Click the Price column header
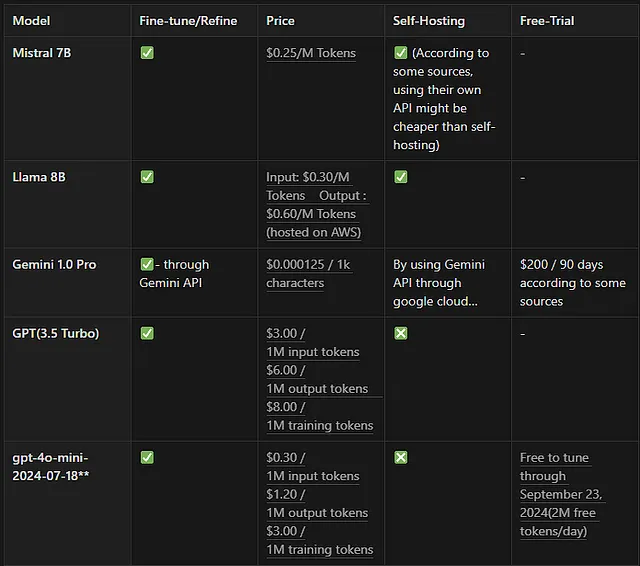This screenshot has height=566, width=640. [280, 20]
